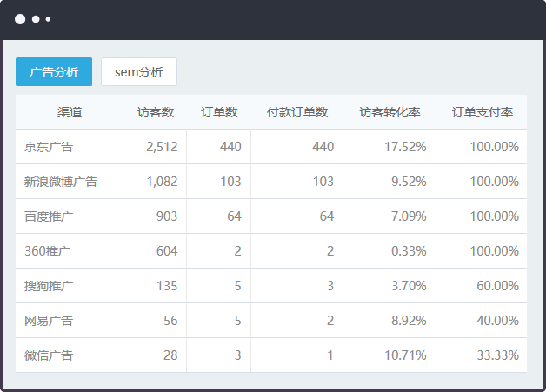
Task: Select the 京东广告 channel row
Action: (271, 147)
